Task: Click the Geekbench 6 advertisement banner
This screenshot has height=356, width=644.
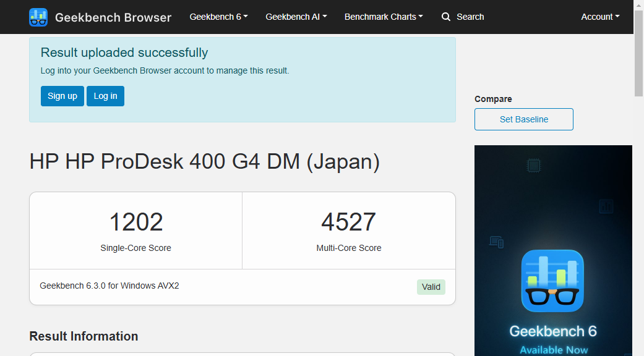Action: (x=553, y=250)
